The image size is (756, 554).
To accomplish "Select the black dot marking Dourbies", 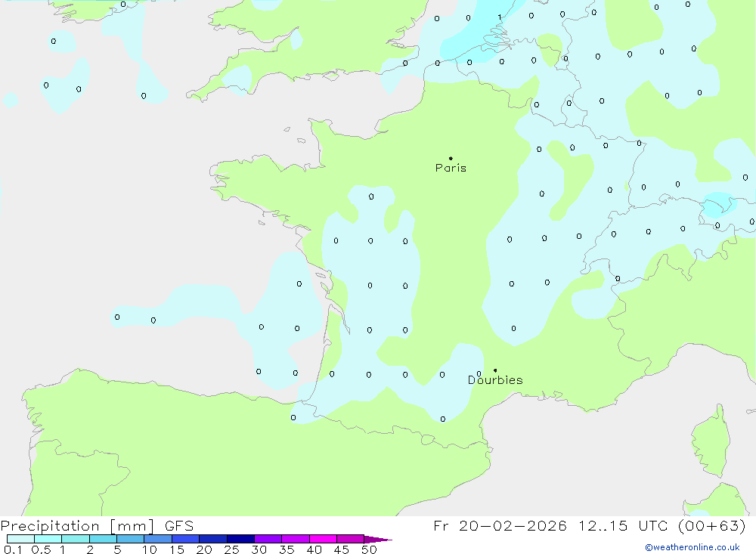I will point(495,370).
